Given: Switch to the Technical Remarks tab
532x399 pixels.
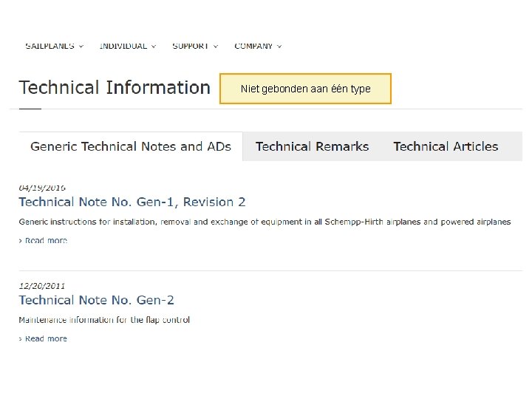Looking at the screenshot, I should [312, 146].
